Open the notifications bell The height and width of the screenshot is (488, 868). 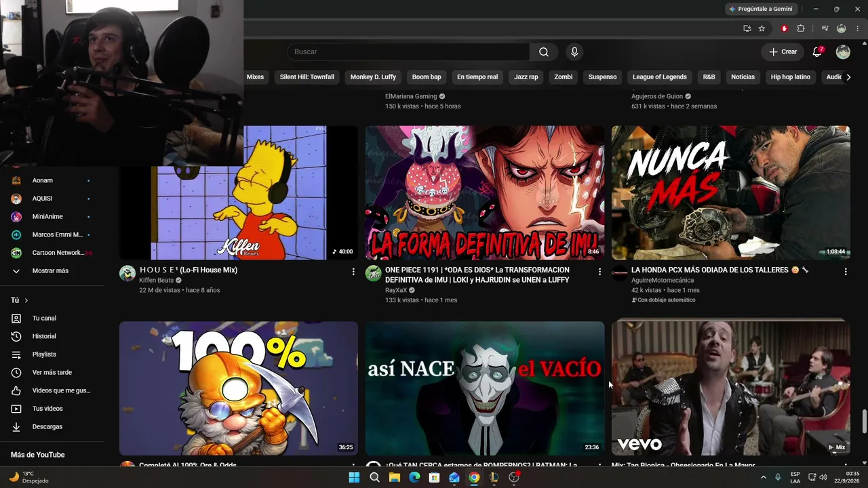click(x=817, y=52)
